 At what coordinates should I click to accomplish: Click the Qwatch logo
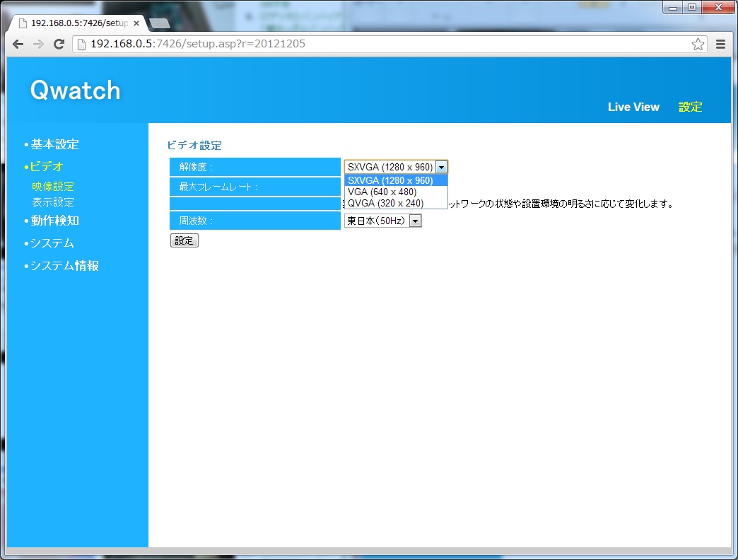point(76,90)
